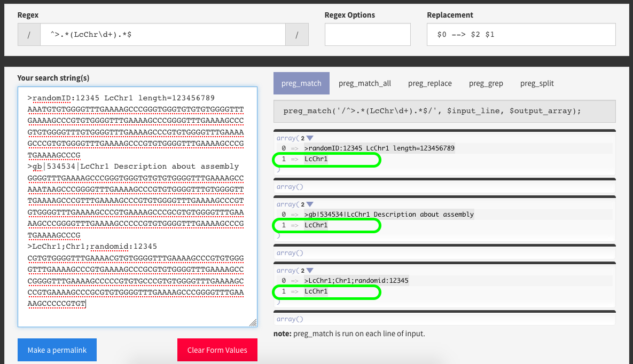
Task: Click the Make a permalink button
Action: 57,350
